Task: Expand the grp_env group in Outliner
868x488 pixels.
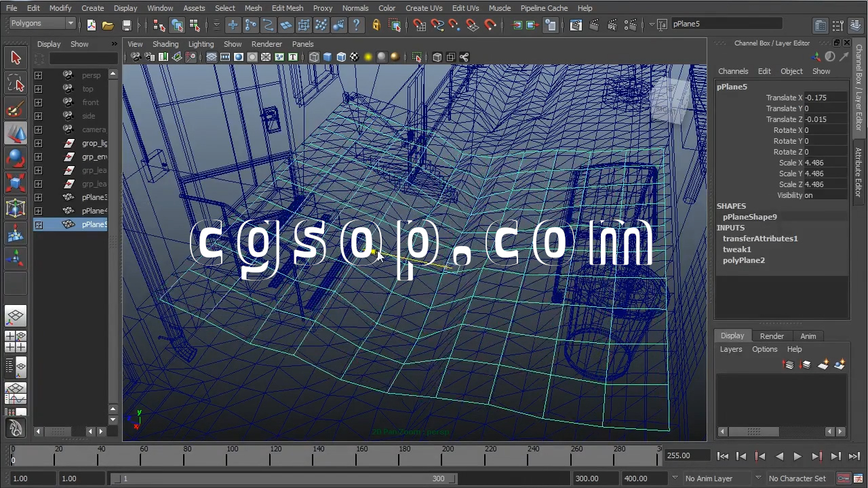Action: coord(38,157)
